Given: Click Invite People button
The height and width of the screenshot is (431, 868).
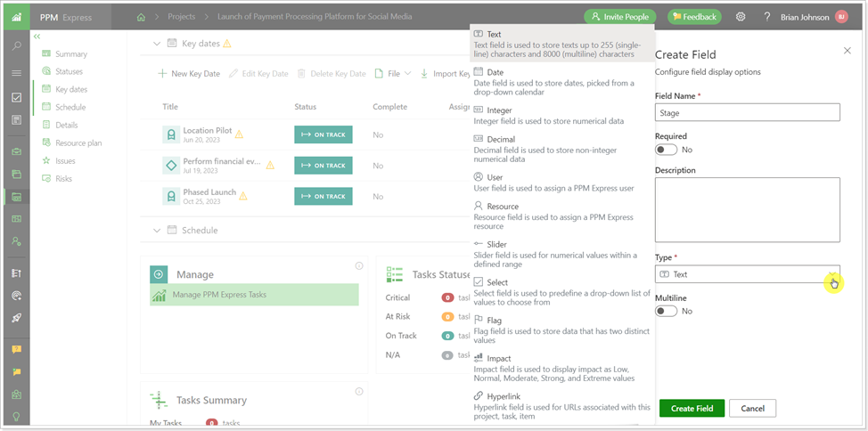Looking at the screenshot, I should tap(620, 17).
